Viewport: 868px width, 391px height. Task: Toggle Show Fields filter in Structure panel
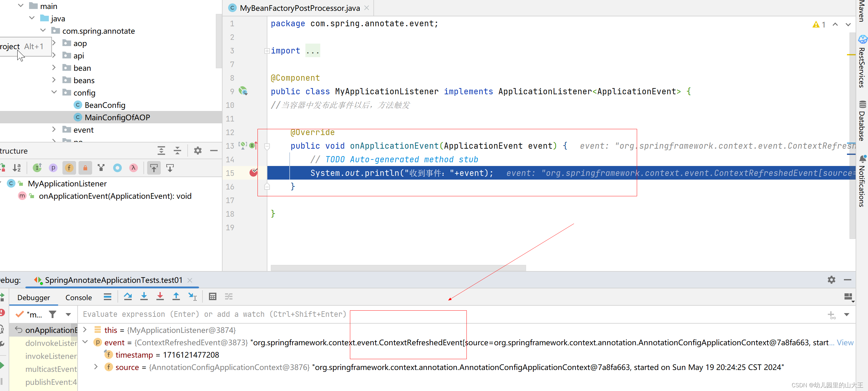69,168
